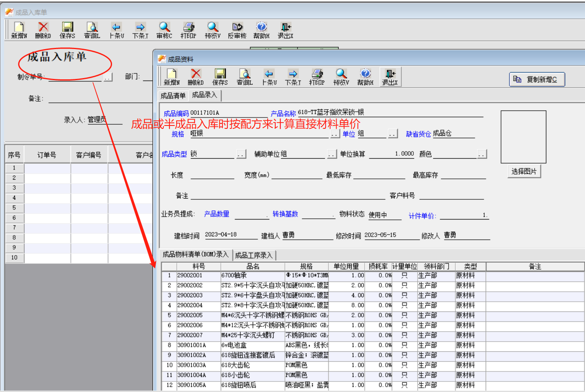Open the lookup button beside 规格 field
Screen dimensions: 585x392
(x=334, y=134)
